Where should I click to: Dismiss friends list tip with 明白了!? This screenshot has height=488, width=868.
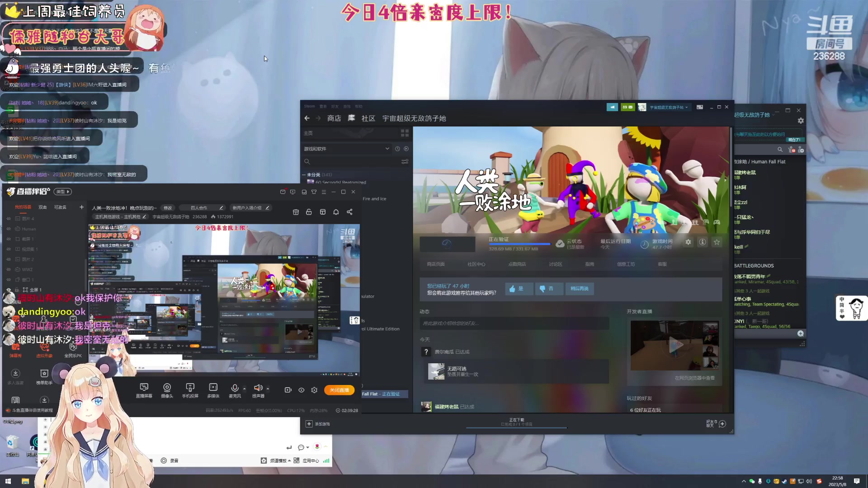(x=794, y=140)
